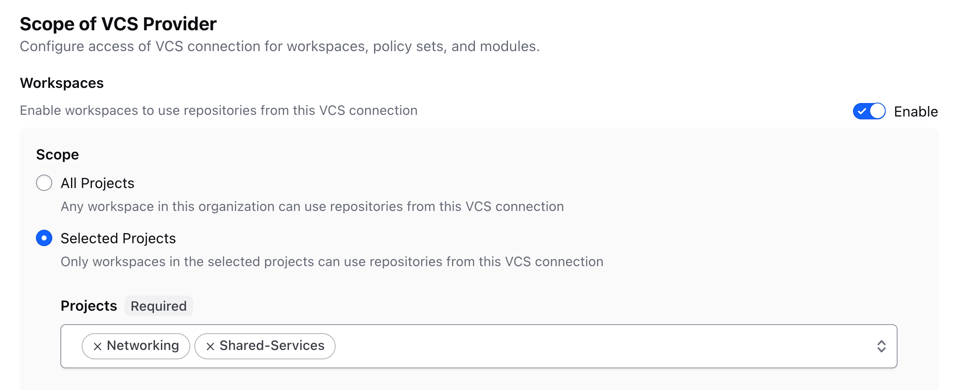
Task: Click the Enable label beside the switch
Action: point(915,112)
